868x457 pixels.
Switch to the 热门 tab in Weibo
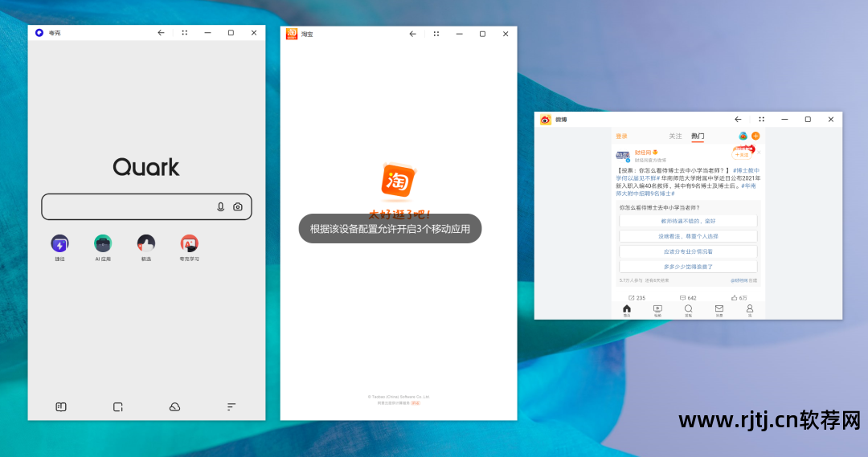[x=698, y=136]
